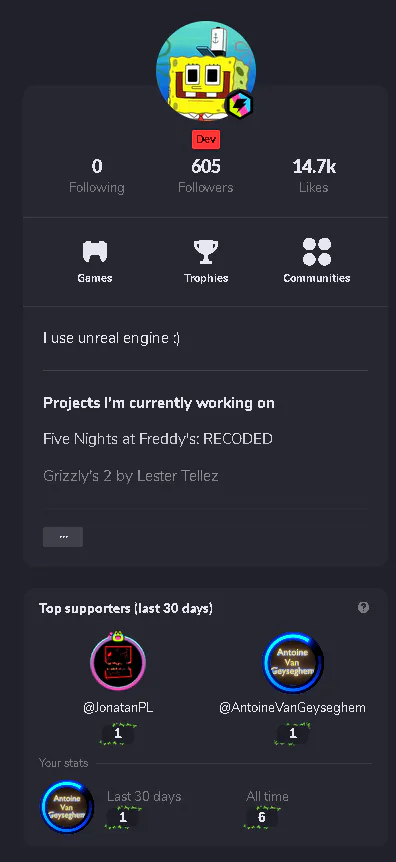Open JonatanPL's supporter avatar
Viewport: 396px width, 862px height.
coord(118,662)
